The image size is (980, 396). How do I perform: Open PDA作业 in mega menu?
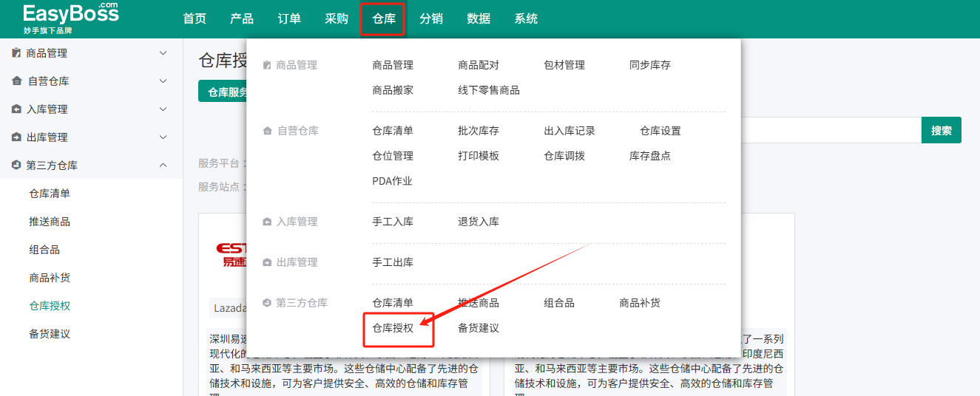(393, 181)
